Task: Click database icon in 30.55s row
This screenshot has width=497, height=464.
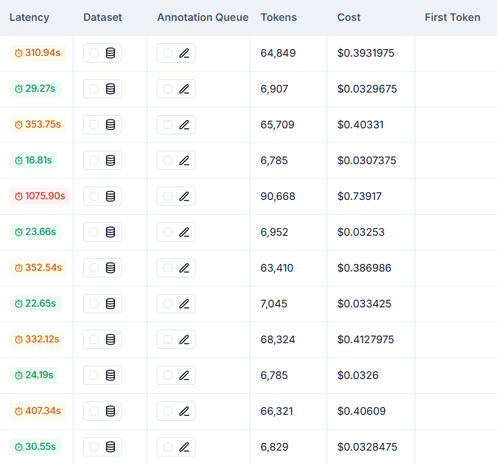Action: coord(110,447)
